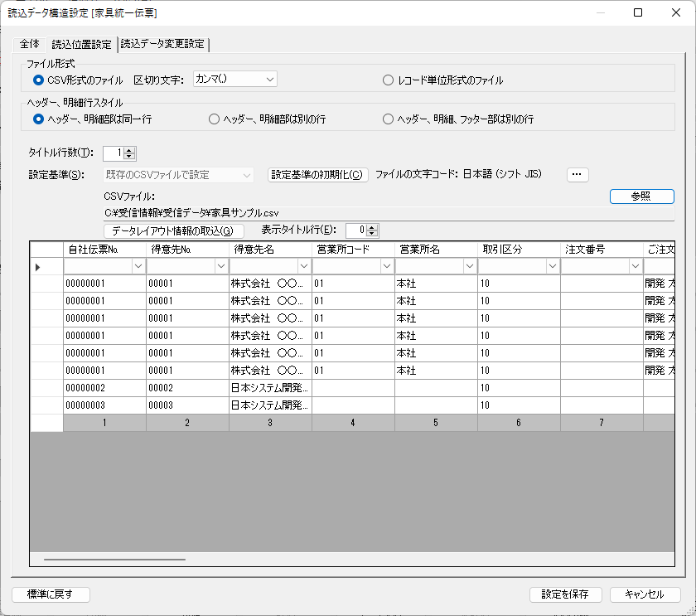The height and width of the screenshot is (616, 696).
Task: Click the タイトル行数 value field
Action: point(114,153)
